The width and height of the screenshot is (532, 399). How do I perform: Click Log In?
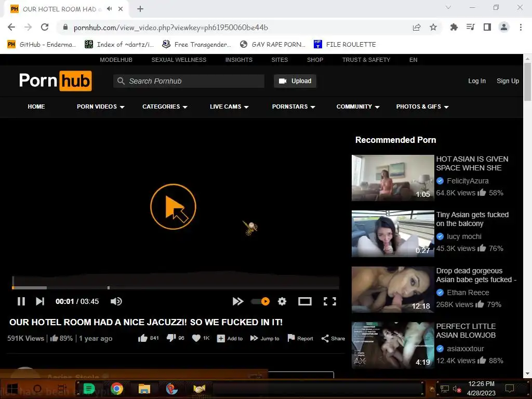click(477, 81)
